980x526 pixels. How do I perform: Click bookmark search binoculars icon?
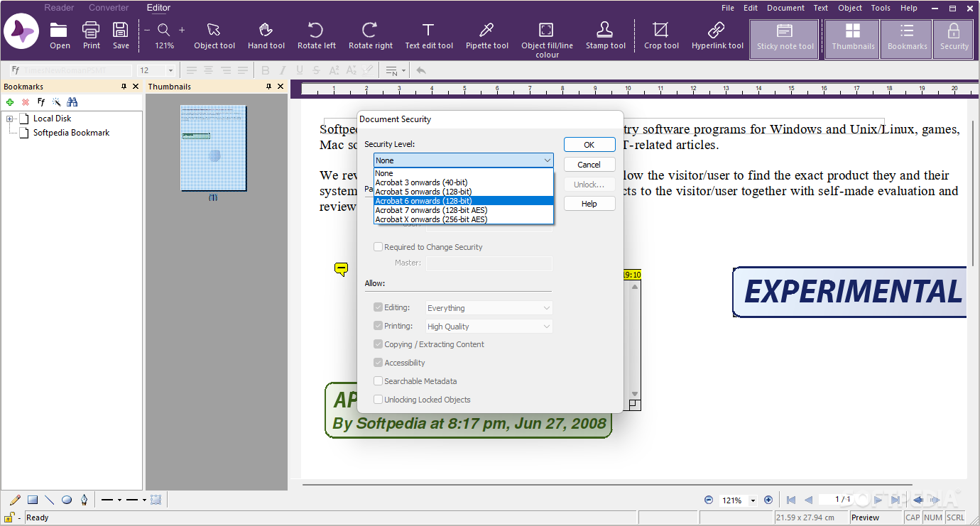click(x=72, y=102)
